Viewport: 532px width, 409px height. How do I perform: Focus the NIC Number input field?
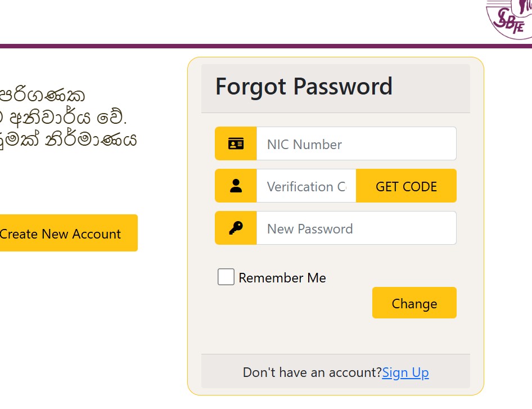[356, 143]
